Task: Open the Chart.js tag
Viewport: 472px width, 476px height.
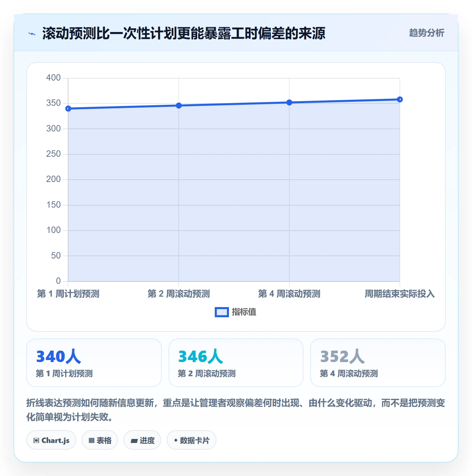Action: point(51,440)
